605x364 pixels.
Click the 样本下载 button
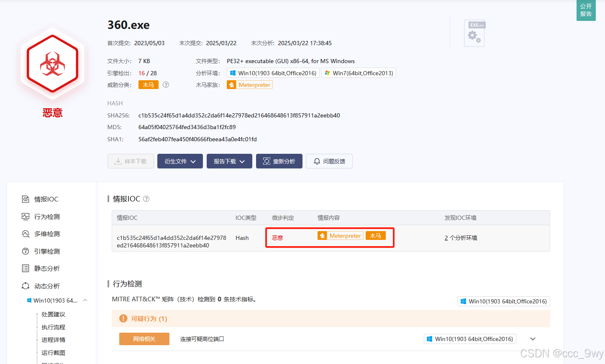131,161
